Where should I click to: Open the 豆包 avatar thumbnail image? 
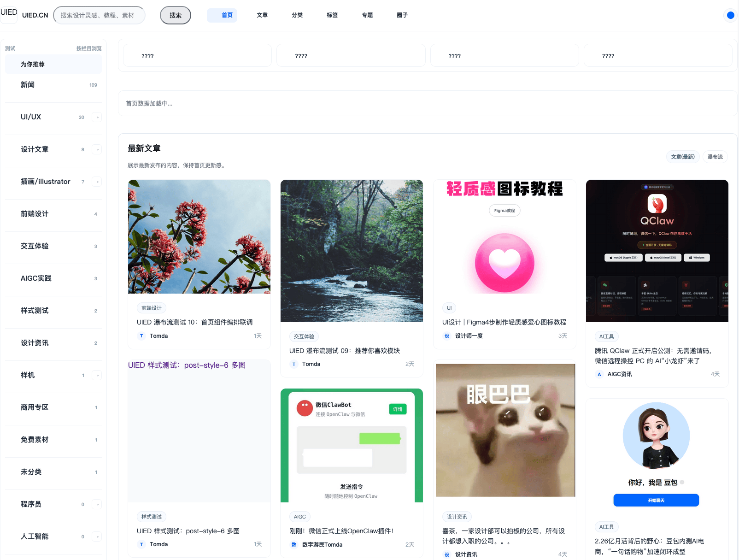(x=657, y=455)
